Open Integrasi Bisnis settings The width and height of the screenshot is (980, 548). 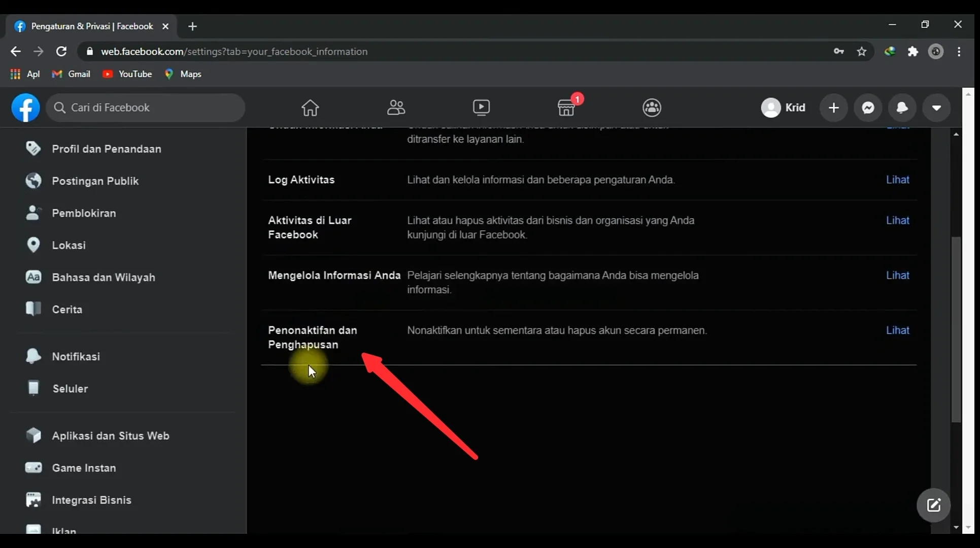(x=91, y=500)
